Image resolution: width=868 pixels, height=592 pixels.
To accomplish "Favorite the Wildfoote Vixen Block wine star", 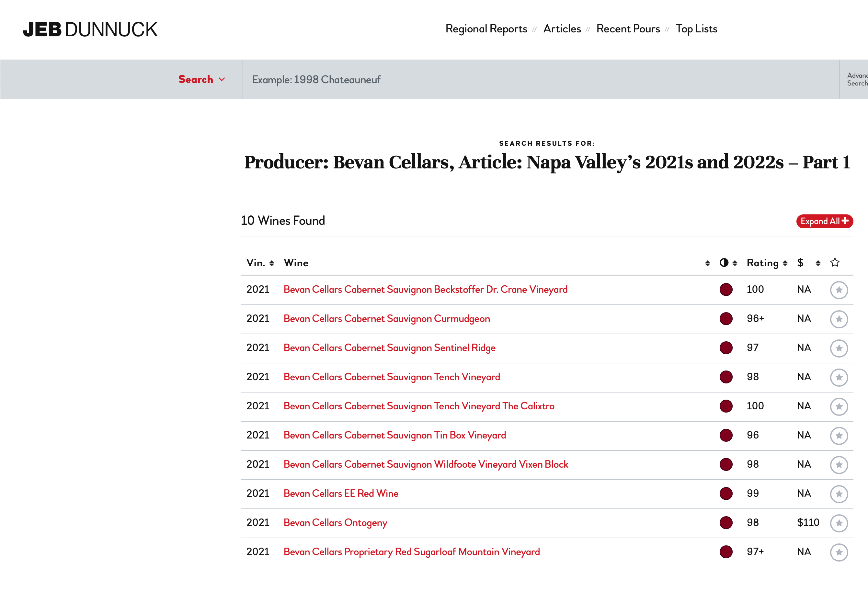I will pos(839,465).
